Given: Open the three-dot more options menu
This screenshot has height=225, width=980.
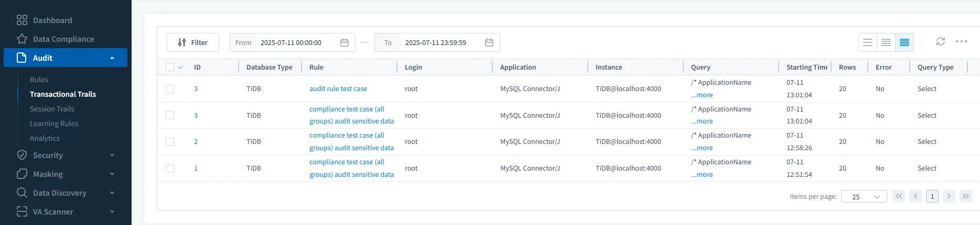Looking at the screenshot, I should [961, 42].
